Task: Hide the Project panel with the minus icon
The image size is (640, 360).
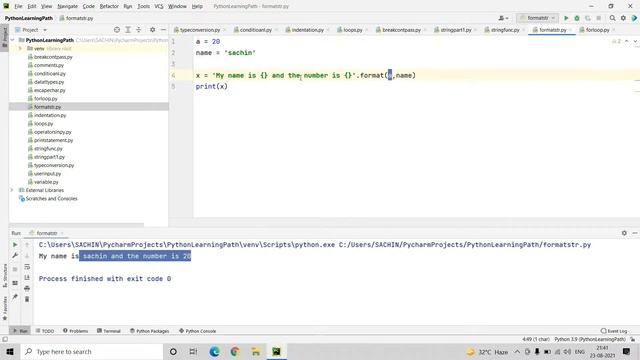Action: 163,30
